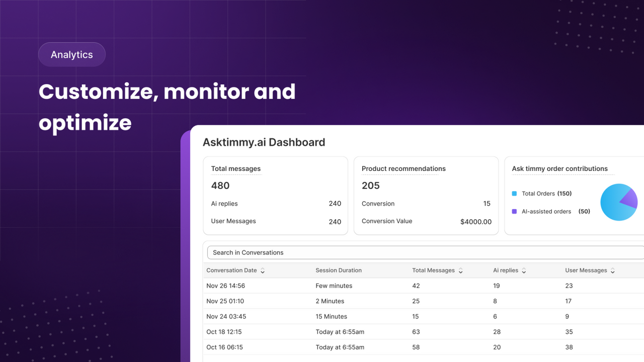Viewport: 644px width, 362px height.
Task: Toggle sort icon next to Ai replies
Action: point(524,270)
